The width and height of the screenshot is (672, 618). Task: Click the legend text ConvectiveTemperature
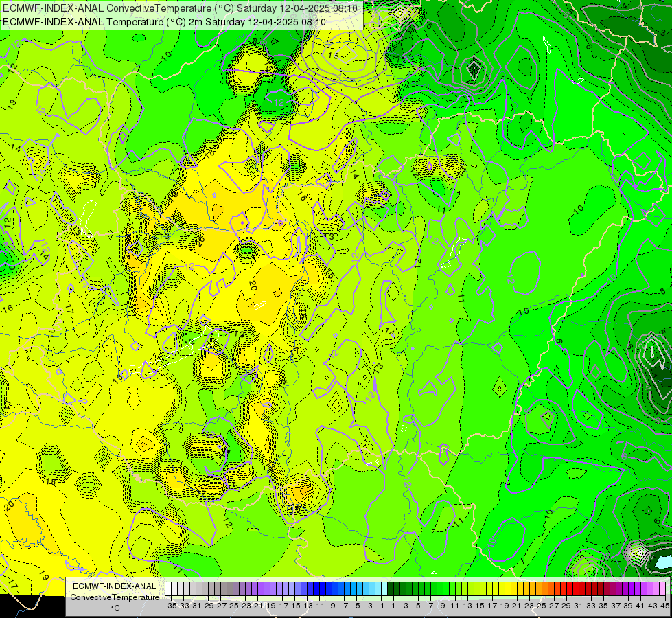(115, 597)
